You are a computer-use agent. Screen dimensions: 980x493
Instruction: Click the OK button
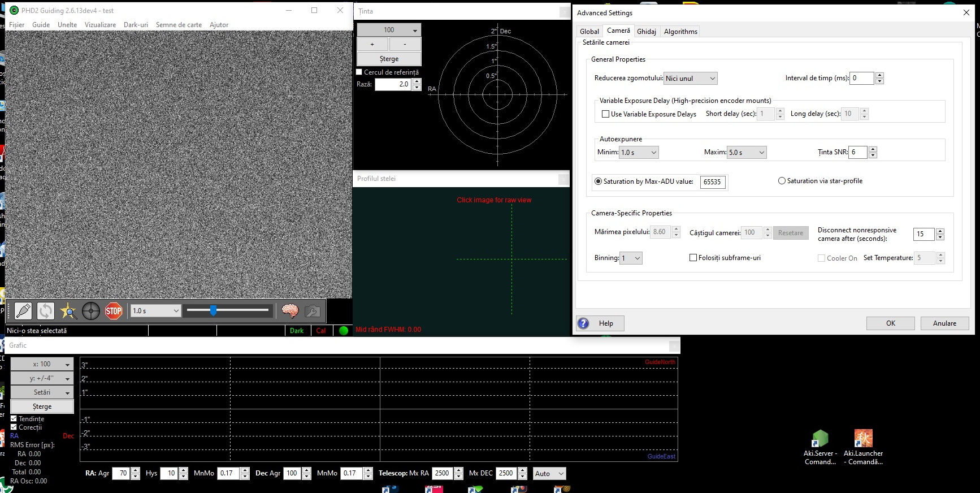(890, 323)
